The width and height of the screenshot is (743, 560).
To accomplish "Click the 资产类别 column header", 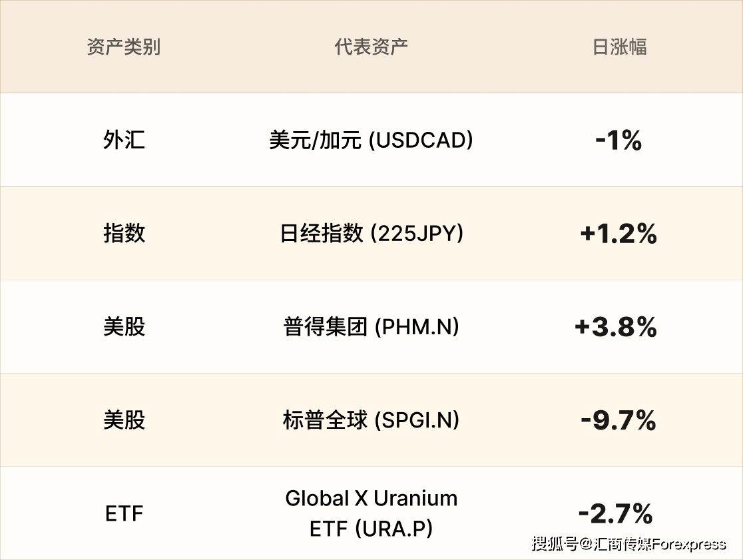I will point(124,47).
